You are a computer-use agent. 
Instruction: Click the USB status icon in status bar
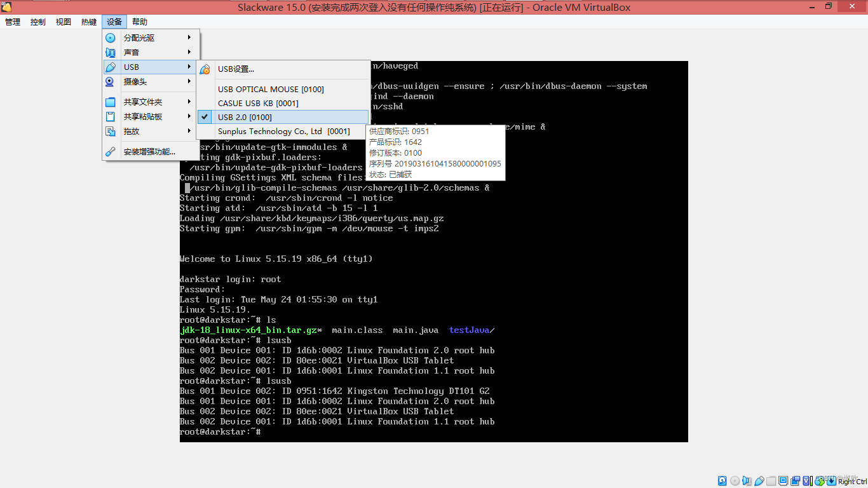point(759,480)
